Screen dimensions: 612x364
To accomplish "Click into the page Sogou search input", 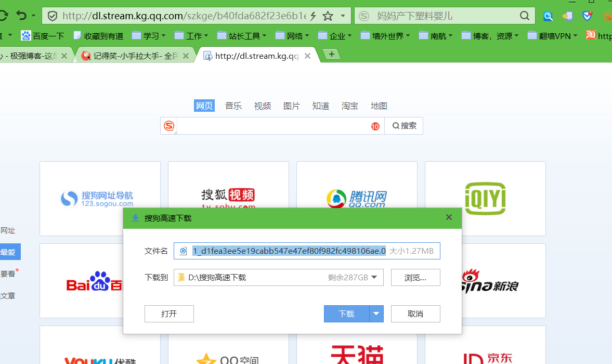I will pos(272,126).
